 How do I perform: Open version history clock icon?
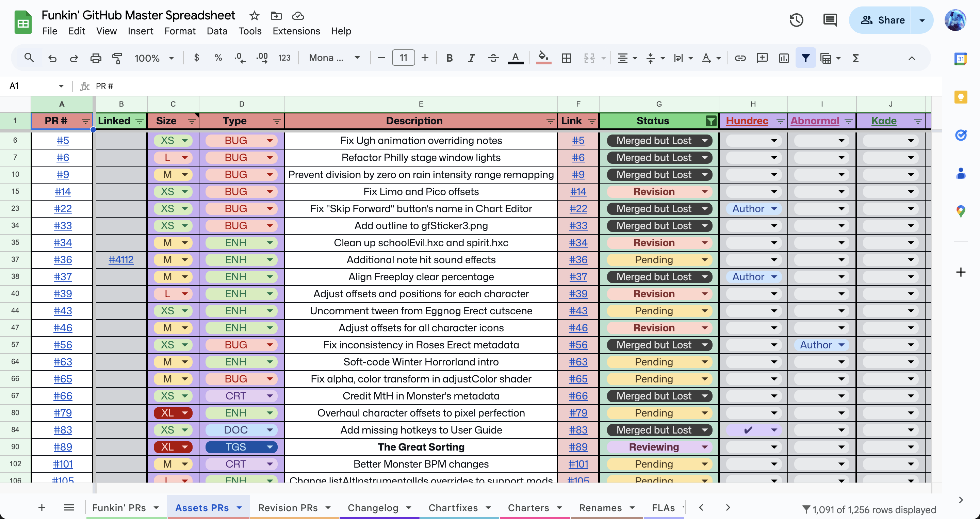point(796,20)
